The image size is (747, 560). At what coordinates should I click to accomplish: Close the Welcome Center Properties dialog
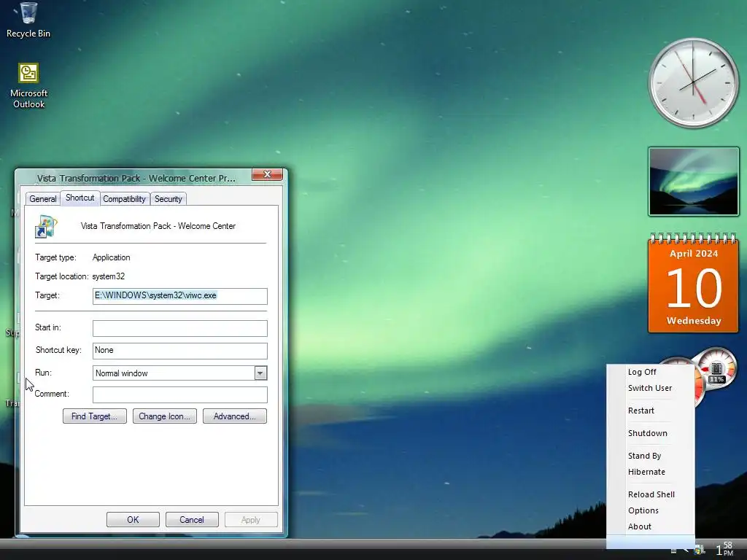click(x=267, y=175)
